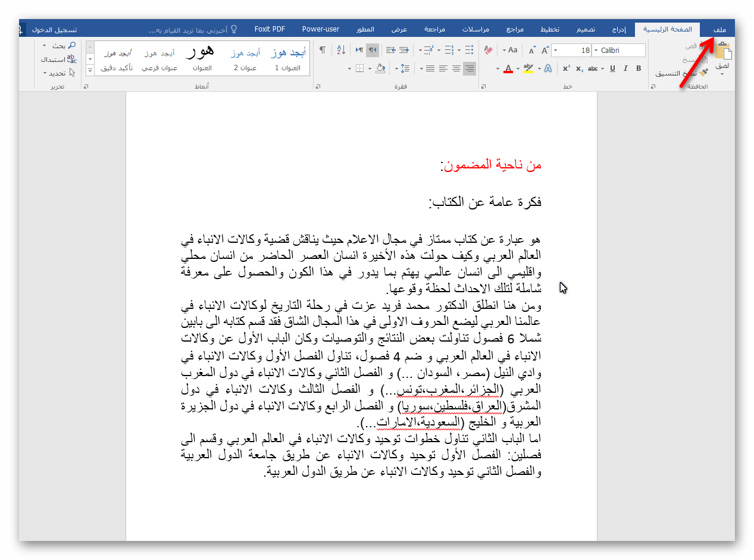The width and height of the screenshot is (754, 560).
Task: Click the Borders grid icon
Action: [359, 68]
